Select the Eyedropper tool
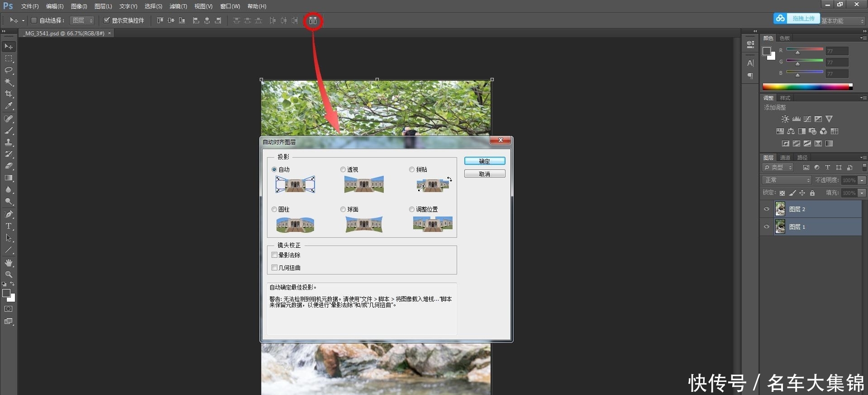 click(9, 106)
